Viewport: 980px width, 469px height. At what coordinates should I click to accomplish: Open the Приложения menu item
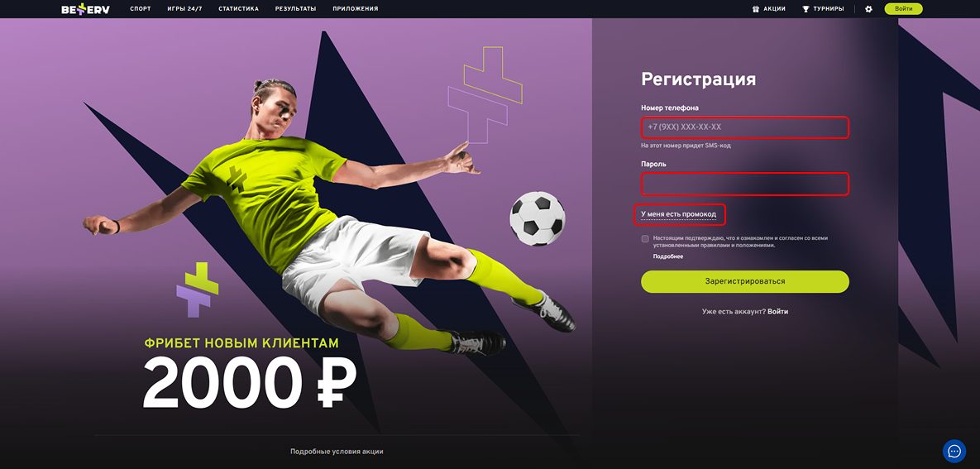pos(355,9)
